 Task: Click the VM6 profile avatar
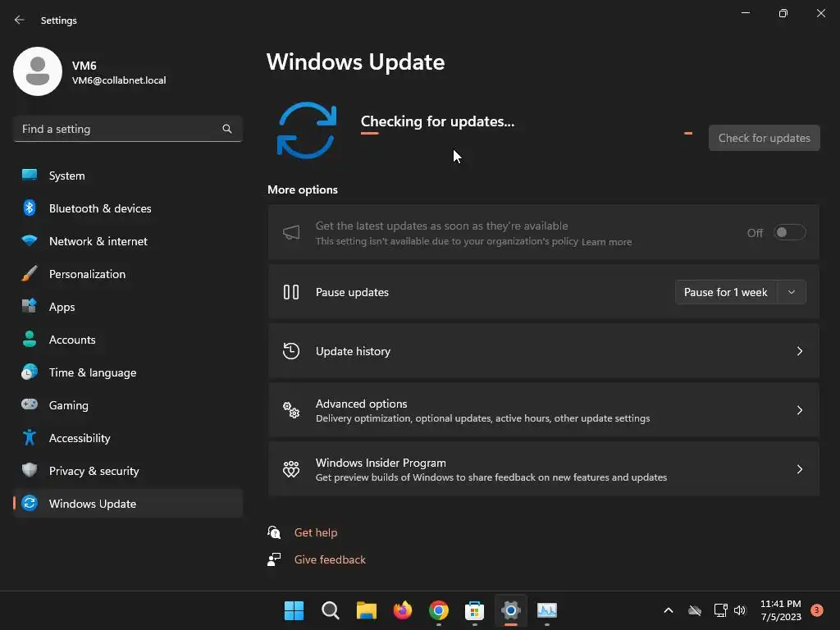coord(38,71)
